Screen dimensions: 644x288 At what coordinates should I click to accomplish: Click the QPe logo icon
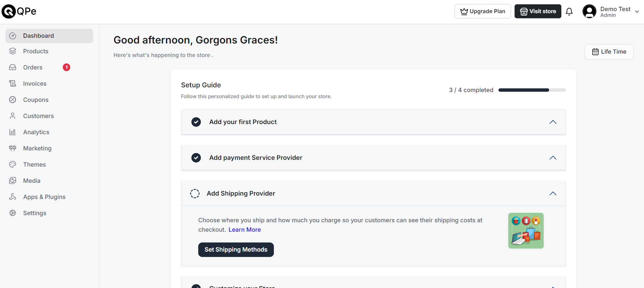(9, 11)
